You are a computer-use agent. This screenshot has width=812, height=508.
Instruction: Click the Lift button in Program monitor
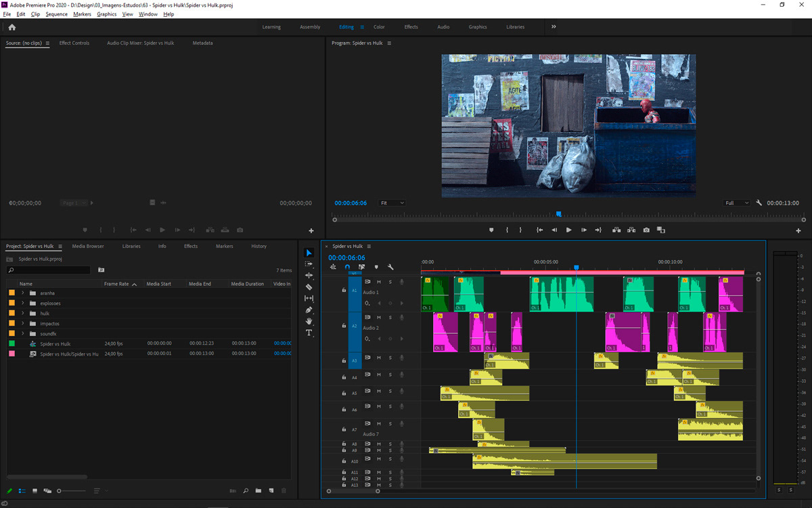click(616, 230)
